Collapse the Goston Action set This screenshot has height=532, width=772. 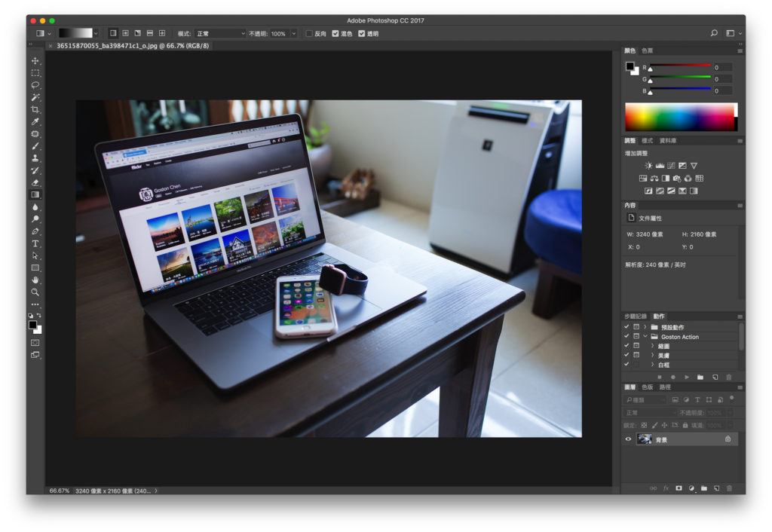pos(645,336)
